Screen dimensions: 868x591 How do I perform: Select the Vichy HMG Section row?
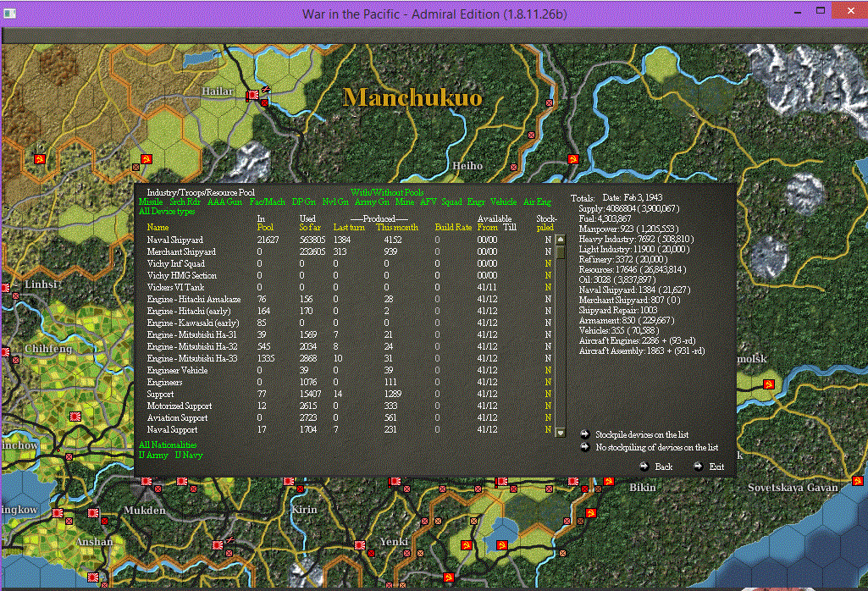pos(349,275)
